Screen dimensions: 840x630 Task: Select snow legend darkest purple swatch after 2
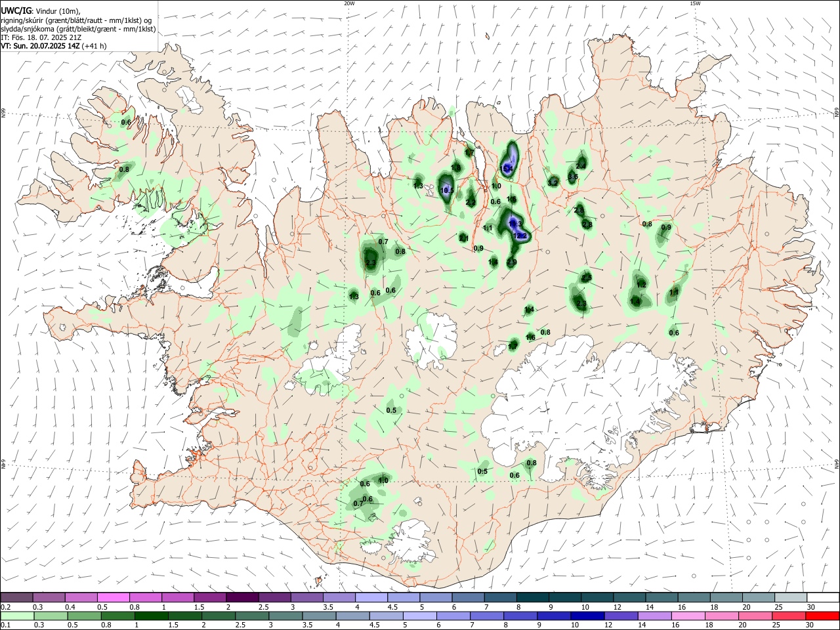click(241, 598)
